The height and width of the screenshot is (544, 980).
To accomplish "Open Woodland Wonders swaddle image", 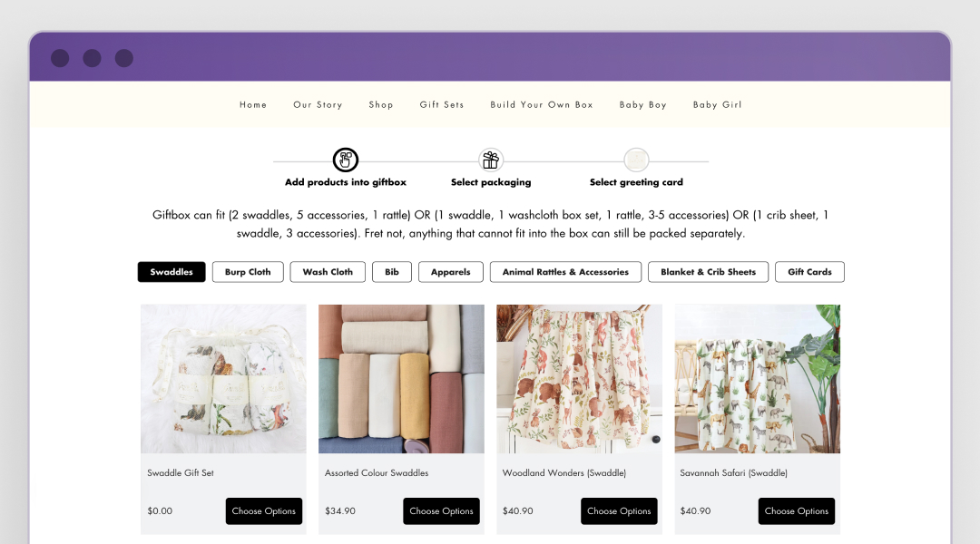I will tap(579, 378).
